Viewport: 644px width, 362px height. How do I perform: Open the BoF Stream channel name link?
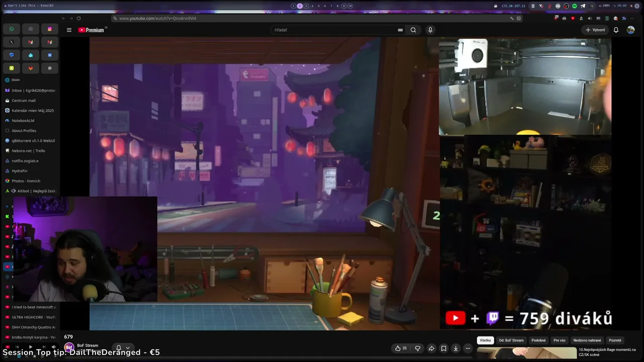pos(88,345)
